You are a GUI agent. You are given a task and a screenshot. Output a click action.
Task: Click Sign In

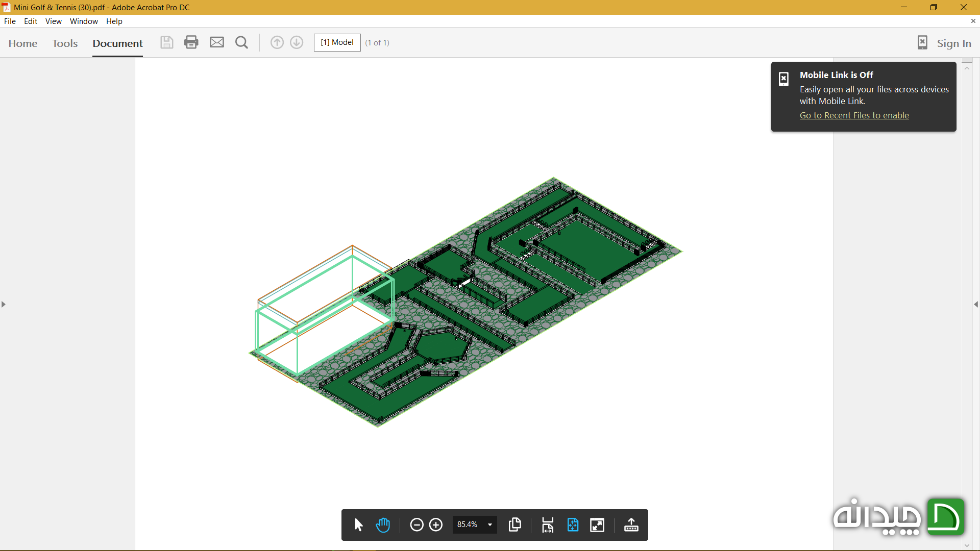[x=954, y=43]
